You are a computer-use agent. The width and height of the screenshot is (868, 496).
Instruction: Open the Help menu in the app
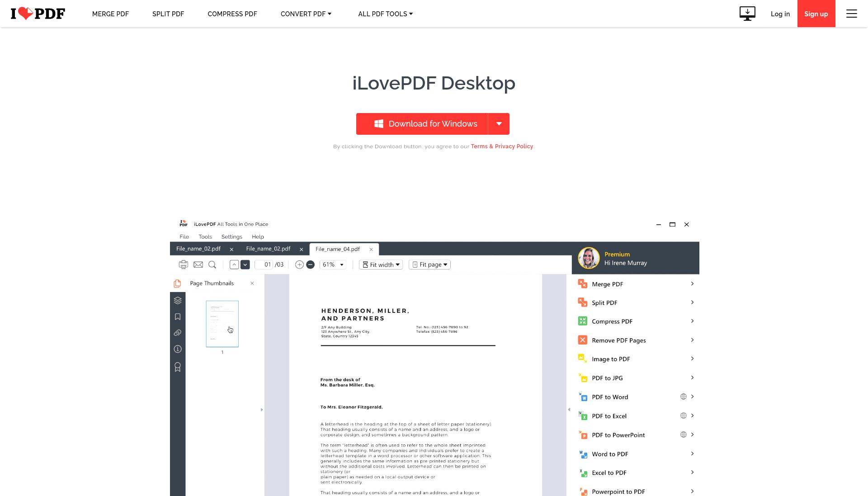point(258,236)
